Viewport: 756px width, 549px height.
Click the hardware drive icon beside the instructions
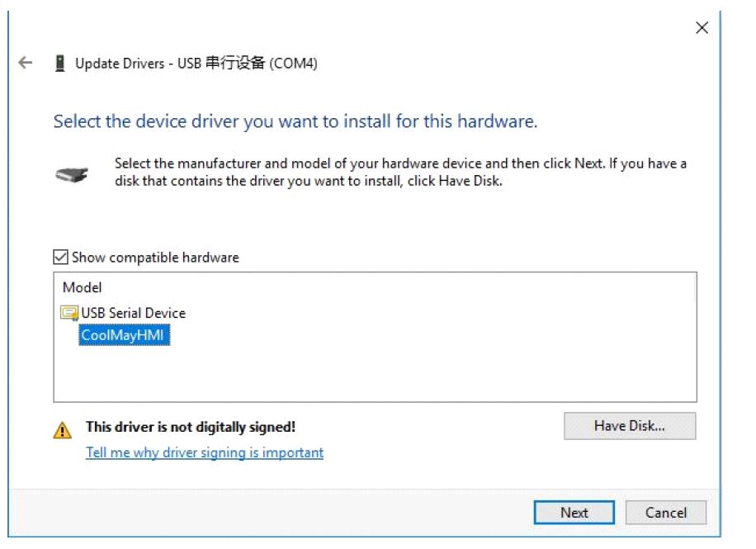(x=72, y=174)
